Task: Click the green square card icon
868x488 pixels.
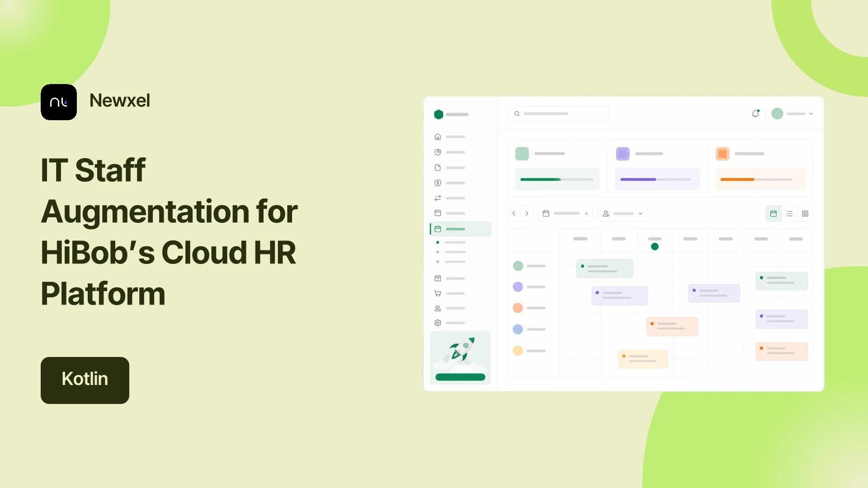Action: (x=522, y=154)
